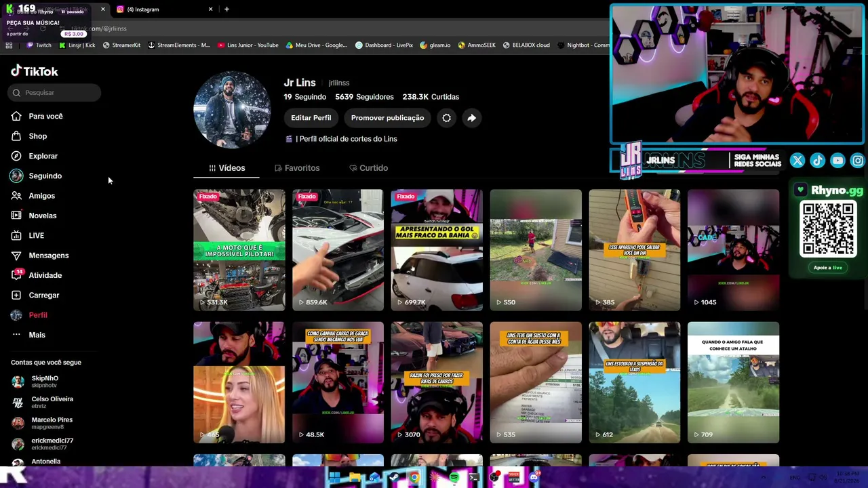Open erickmedici77 followed account

(42, 444)
